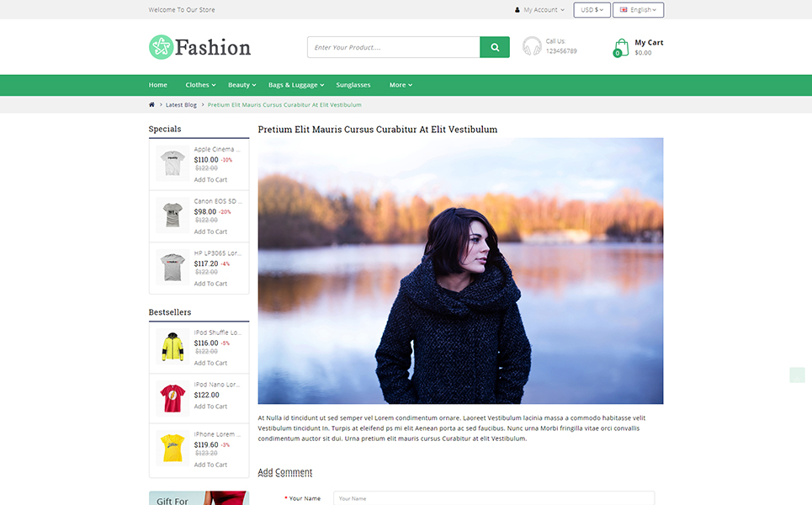This screenshot has width=812, height=505.
Task: Expand the More menu
Action: pyautogui.click(x=401, y=85)
